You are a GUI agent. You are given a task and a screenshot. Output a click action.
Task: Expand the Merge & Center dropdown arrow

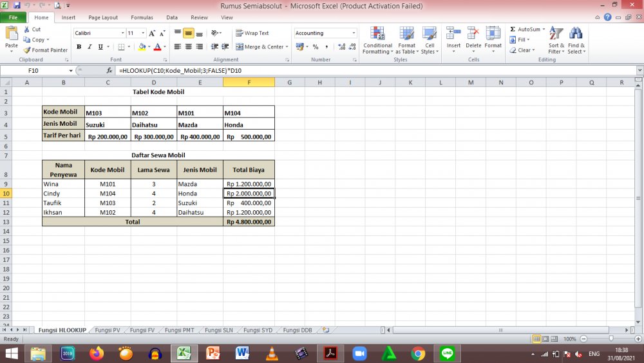[x=287, y=47]
